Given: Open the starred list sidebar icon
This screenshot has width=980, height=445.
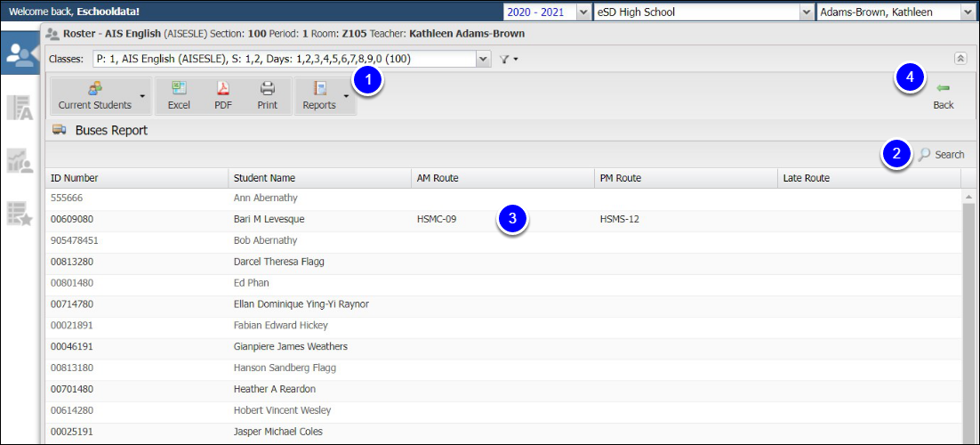Looking at the screenshot, I should coord(20,214).
